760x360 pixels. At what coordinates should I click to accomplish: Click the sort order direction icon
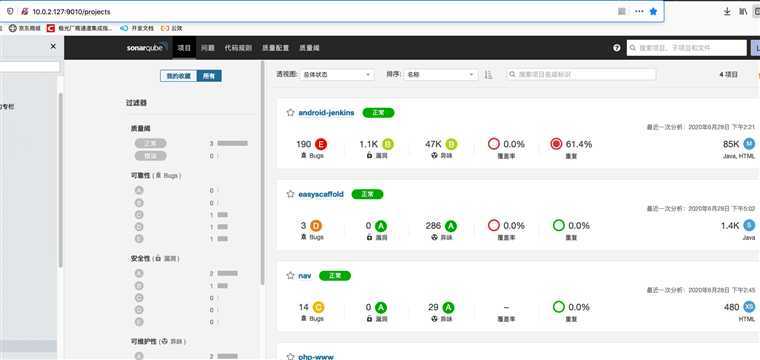click(x=489, y=75)
